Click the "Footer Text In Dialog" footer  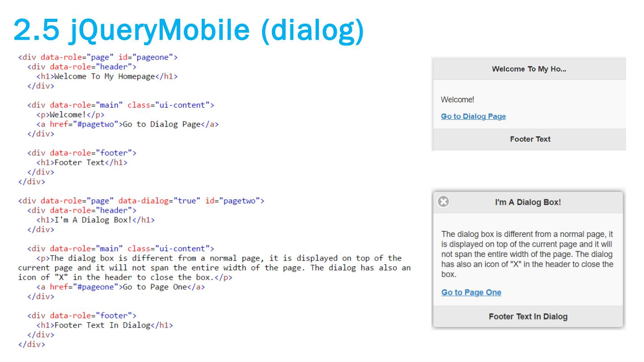click(528, 317)
